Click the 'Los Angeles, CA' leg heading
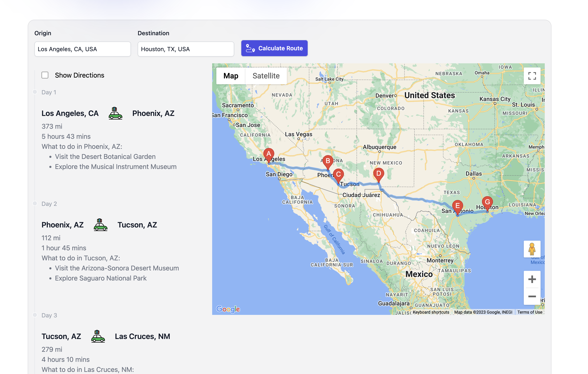 click(70, 113)
